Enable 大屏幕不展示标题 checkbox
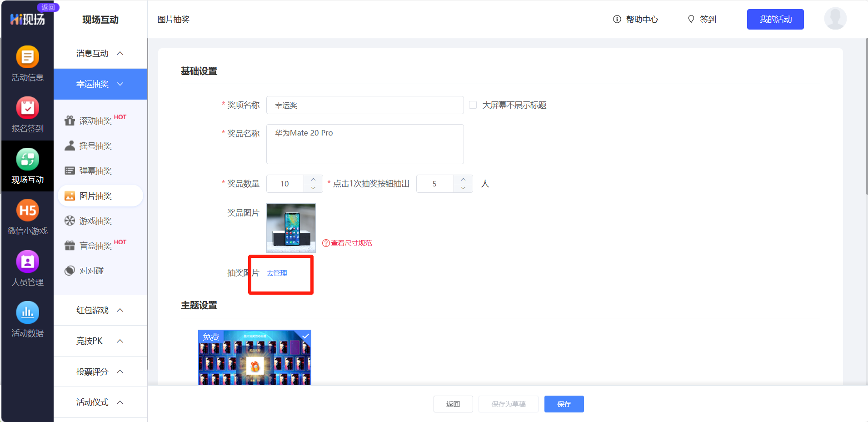The height and width of the screenshot is (422, 868). tap(473, 105)
